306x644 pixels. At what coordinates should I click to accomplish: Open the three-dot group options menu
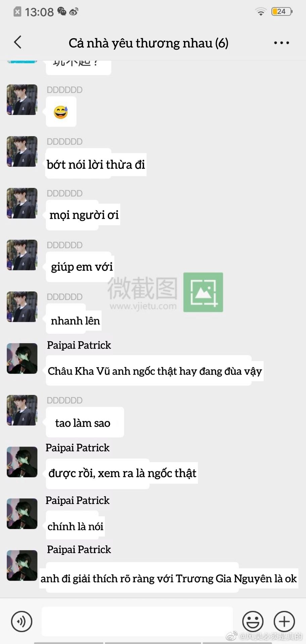(281, 43)
